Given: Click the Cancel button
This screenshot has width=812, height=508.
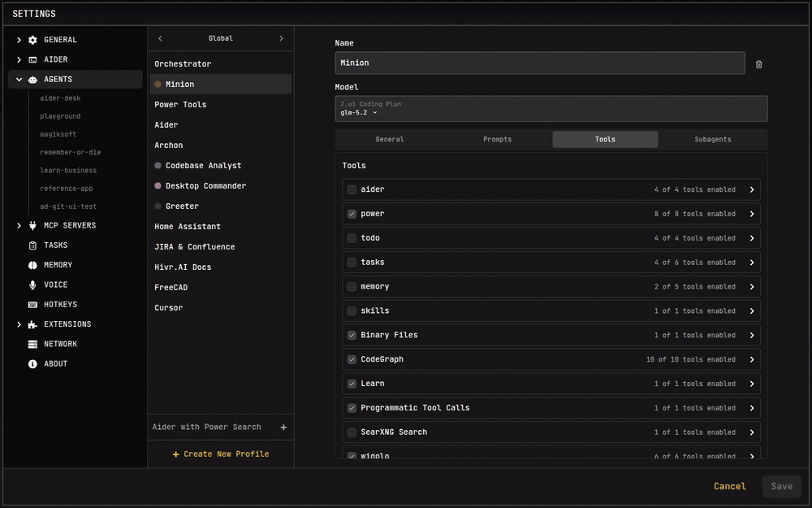Looking at the screenshot, I should point(730,486).
